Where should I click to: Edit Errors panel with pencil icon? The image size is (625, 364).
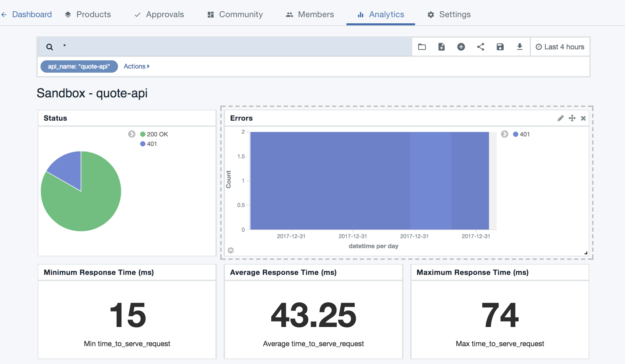561,118
